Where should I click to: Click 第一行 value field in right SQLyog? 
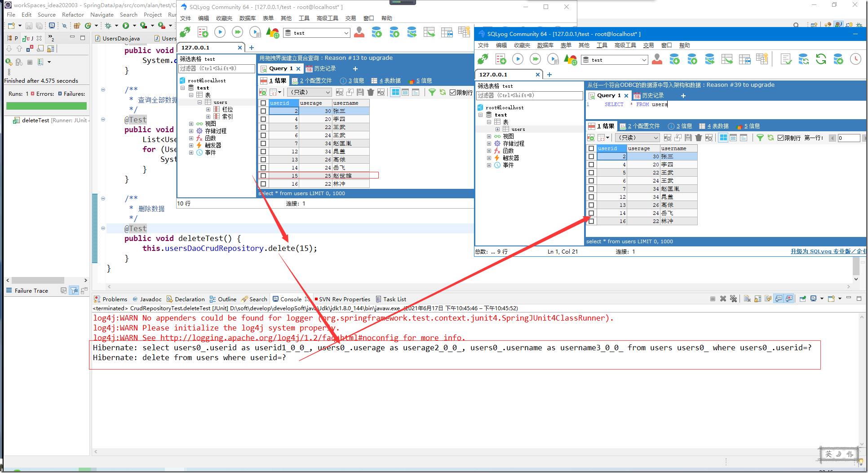(848, 138)
